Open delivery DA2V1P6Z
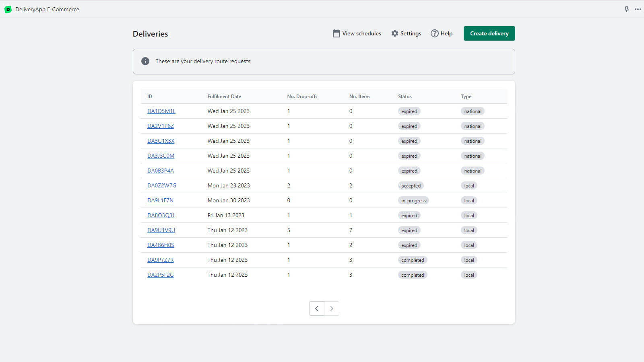This screenshot has height=362, width=644. pyautogui.click(x=161, y=126)
